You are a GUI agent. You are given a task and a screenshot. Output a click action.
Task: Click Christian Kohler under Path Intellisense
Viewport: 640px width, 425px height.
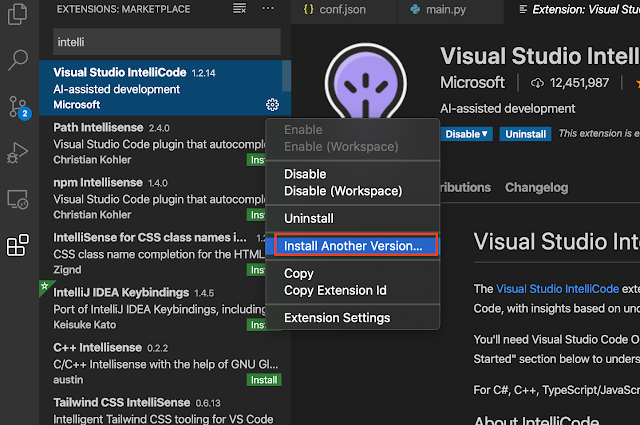coord(92,160)
